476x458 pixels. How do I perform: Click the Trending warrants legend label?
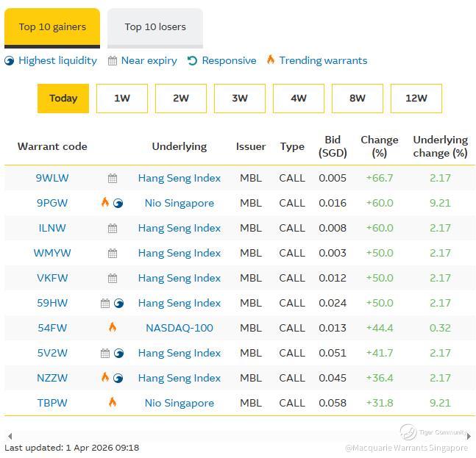pos(323,61)
